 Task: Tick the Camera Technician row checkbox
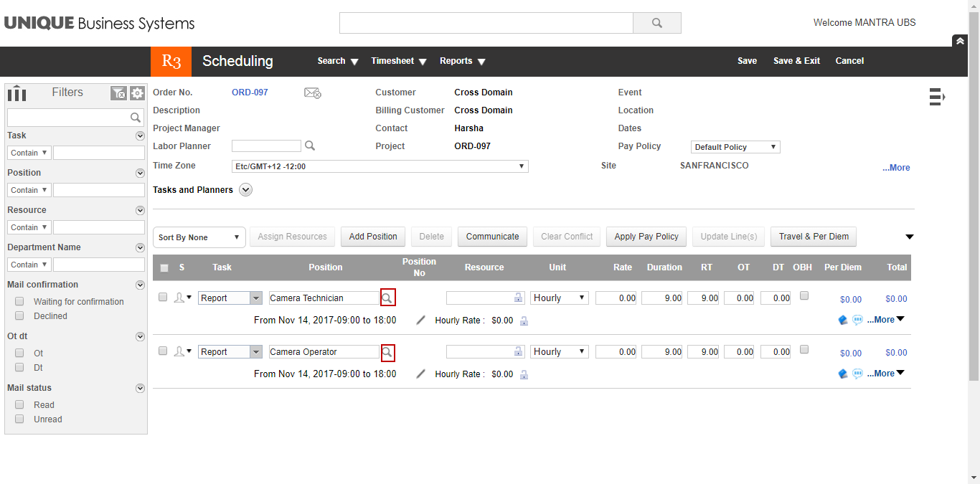click(x=162, y=297)
